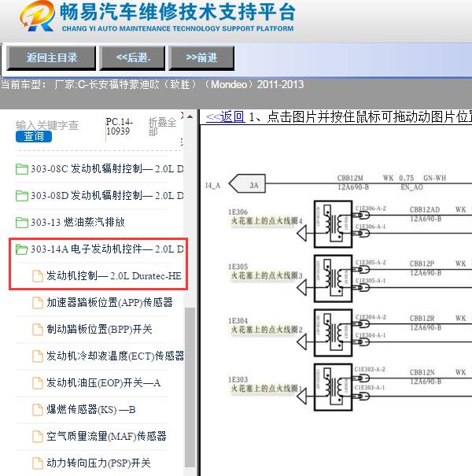Open 发动机控制— 2.0L Duratec-HE document
This screenshot has width=472, height=476.
[x=114, y=276]
